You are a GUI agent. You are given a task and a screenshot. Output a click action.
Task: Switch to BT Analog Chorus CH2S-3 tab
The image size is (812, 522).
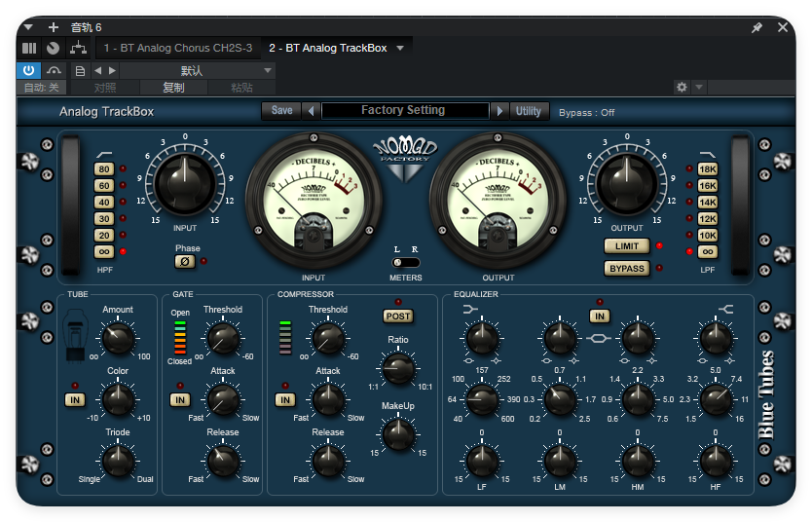[x=177, y=48]
